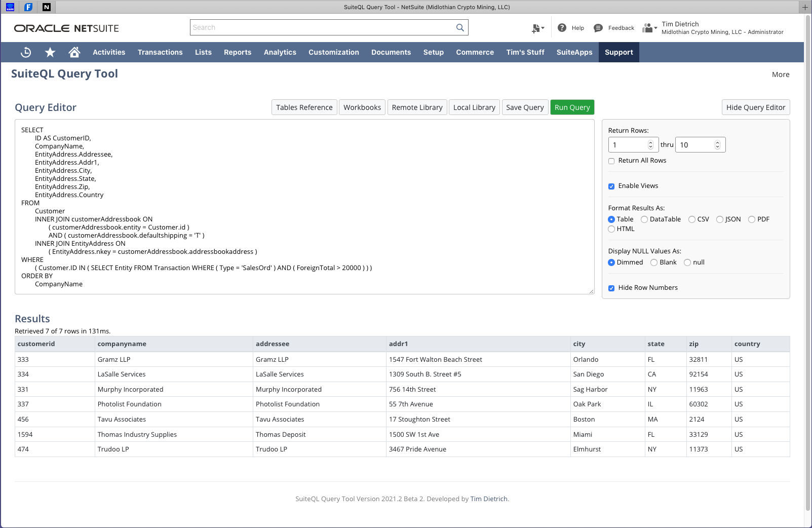812x528 pixels.
Task: Open the Lists menu
Action: [203, 52]
